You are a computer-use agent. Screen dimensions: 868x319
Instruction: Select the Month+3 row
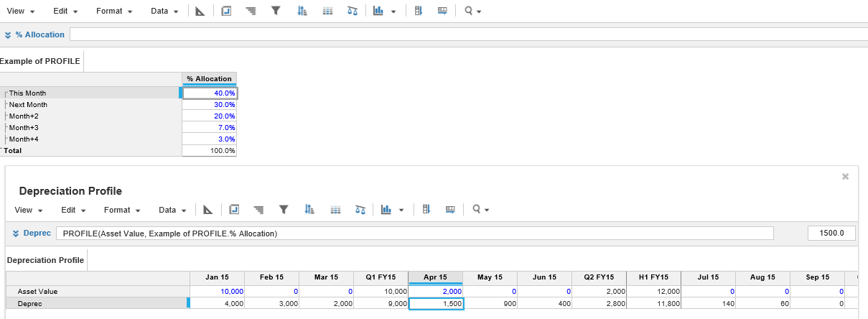[90, 127]
